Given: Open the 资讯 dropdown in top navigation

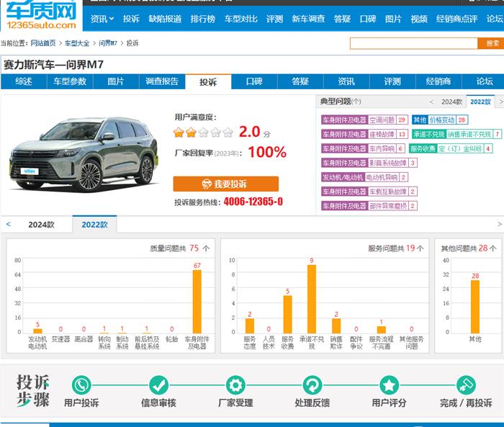Looking at the screenshot, I should pos(102,19).
